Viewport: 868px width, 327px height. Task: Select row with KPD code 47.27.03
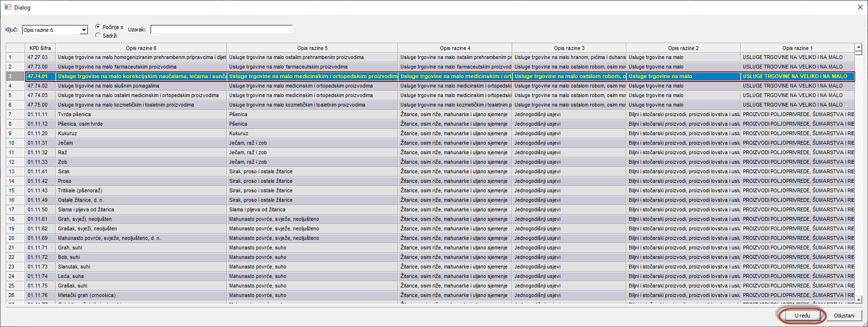(38, 57)
